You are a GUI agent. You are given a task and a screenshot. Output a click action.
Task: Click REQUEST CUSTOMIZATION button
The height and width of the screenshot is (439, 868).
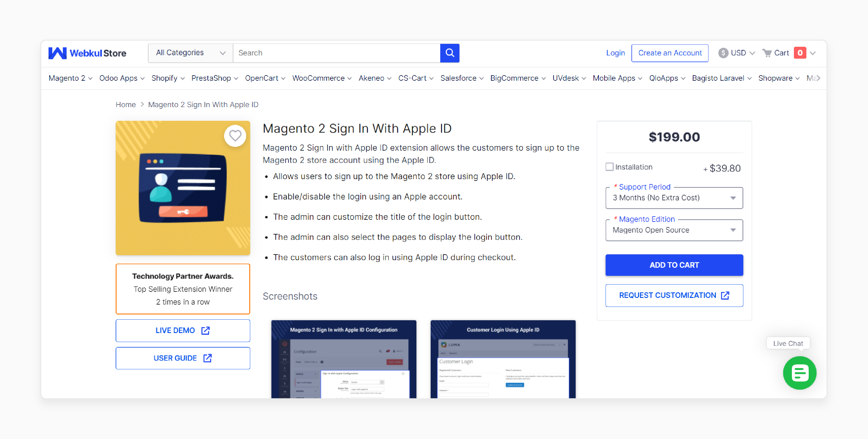[x=674, y=295]
